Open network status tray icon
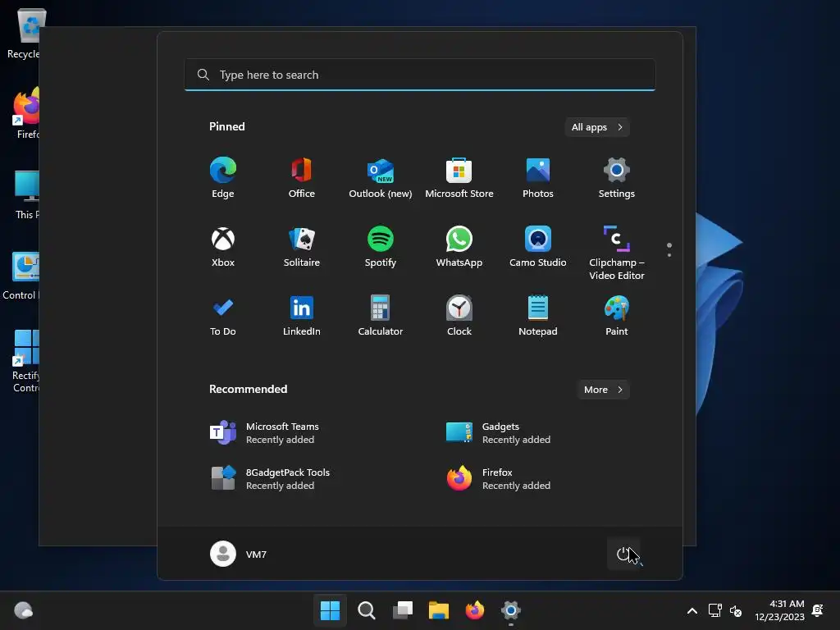The width and height of the screenshot is (840, 630). click(715, 610)
